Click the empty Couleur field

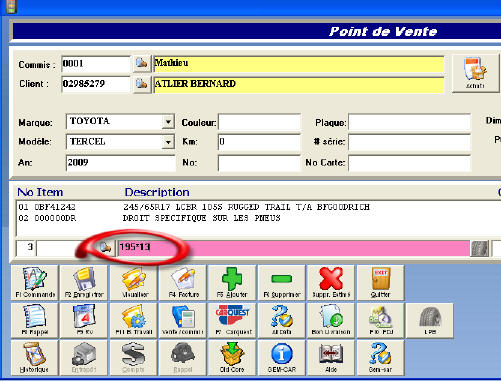pos(259,122)
